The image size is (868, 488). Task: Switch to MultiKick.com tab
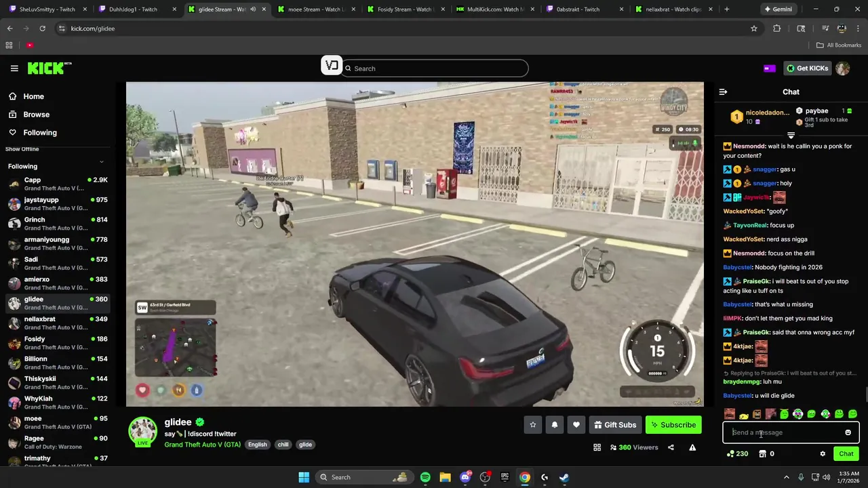[x=494, y=9]
